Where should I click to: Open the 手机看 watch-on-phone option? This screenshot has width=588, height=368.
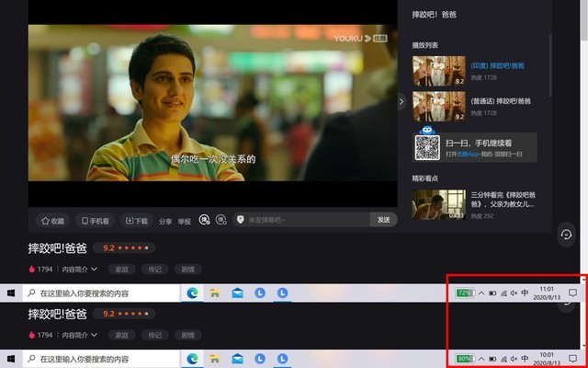[x=95, y=221]
